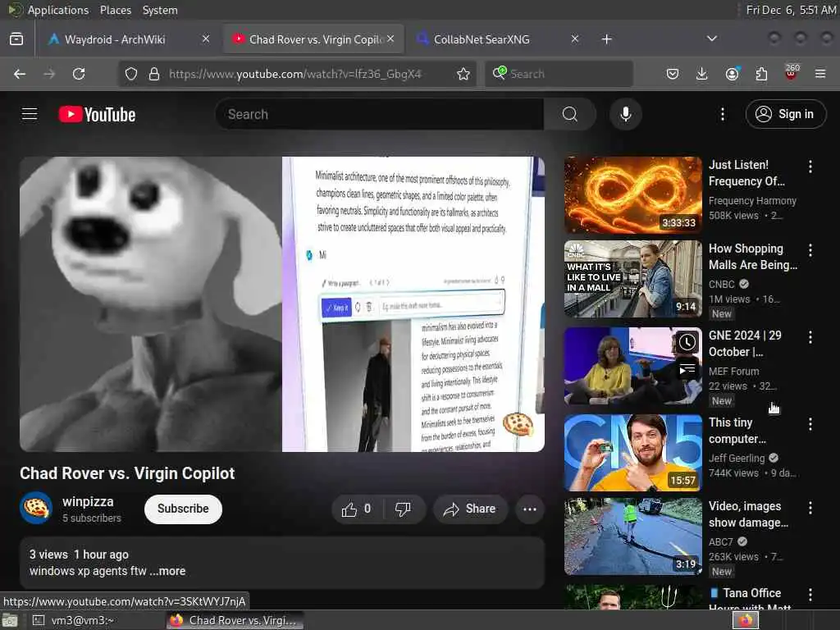Viewport: 840px width, 630px height.
Task: Open Video, images show damage thumbnail
Action: coord(632,536)
